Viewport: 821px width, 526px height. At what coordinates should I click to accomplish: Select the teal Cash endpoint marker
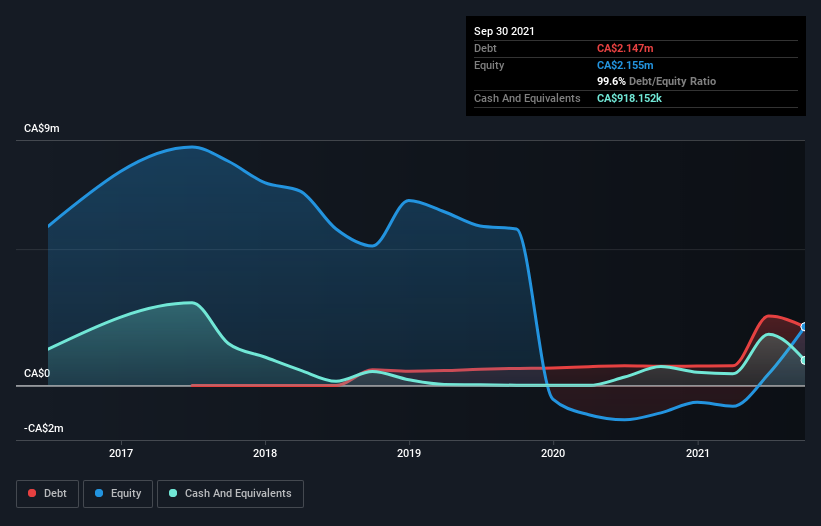(805, 361)
